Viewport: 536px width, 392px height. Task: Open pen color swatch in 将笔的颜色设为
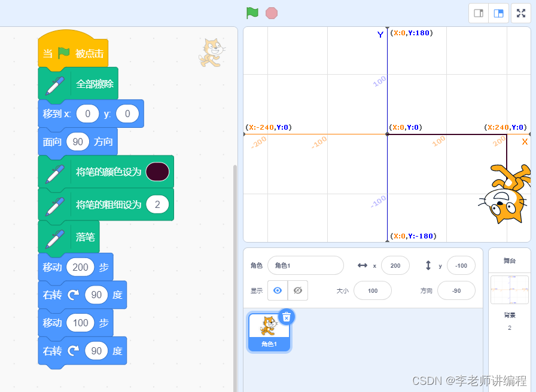click(x=157, y=171)
